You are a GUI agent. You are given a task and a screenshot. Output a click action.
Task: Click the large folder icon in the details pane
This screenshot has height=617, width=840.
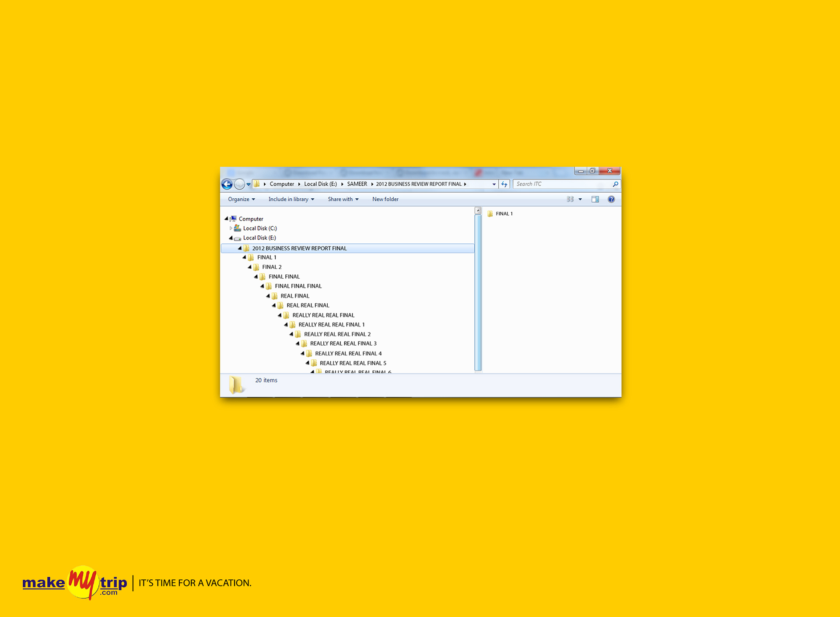click(x=236, y=385)
